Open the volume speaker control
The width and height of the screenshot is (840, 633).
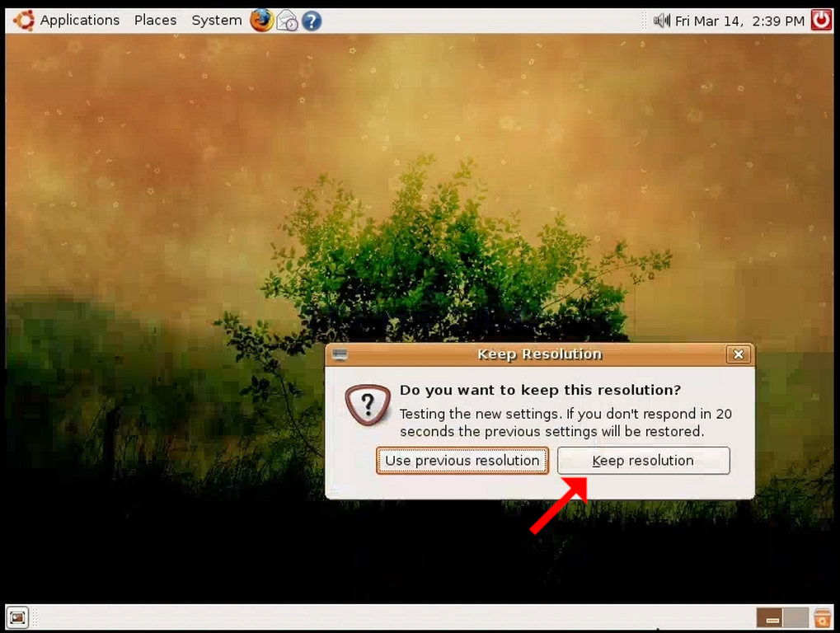(x=662, y=21)
